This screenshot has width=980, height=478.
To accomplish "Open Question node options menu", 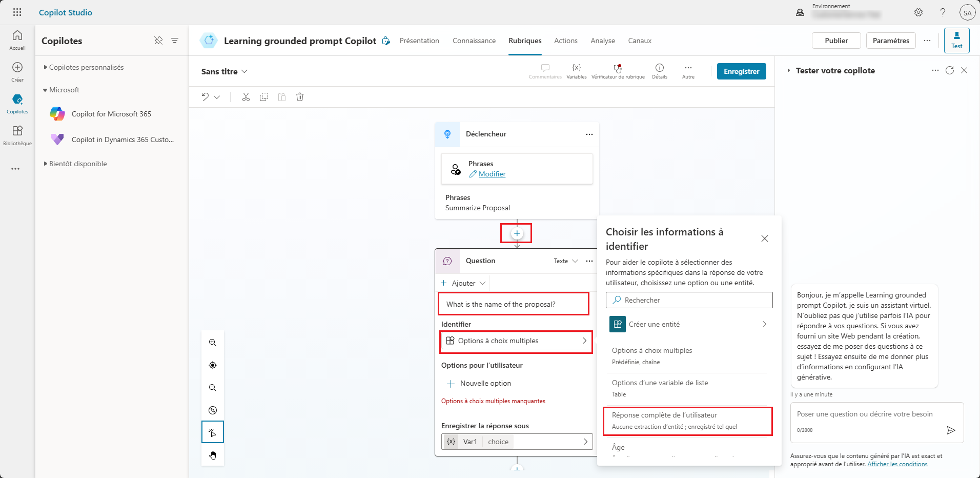I will pos(589,261).
